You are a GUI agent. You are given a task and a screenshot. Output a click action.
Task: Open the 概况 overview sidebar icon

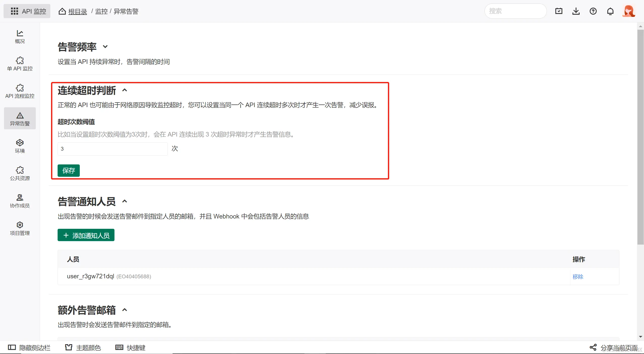coord(20,36)
